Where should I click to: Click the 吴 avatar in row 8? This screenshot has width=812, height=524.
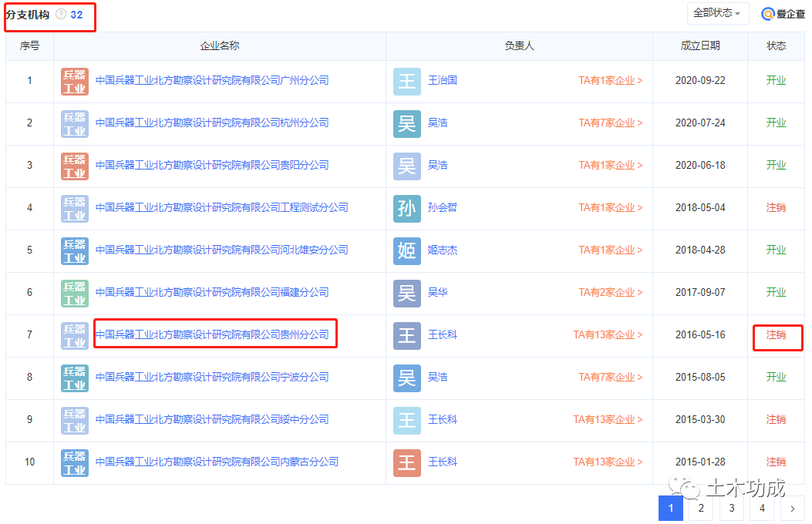(x=406, y=378)
